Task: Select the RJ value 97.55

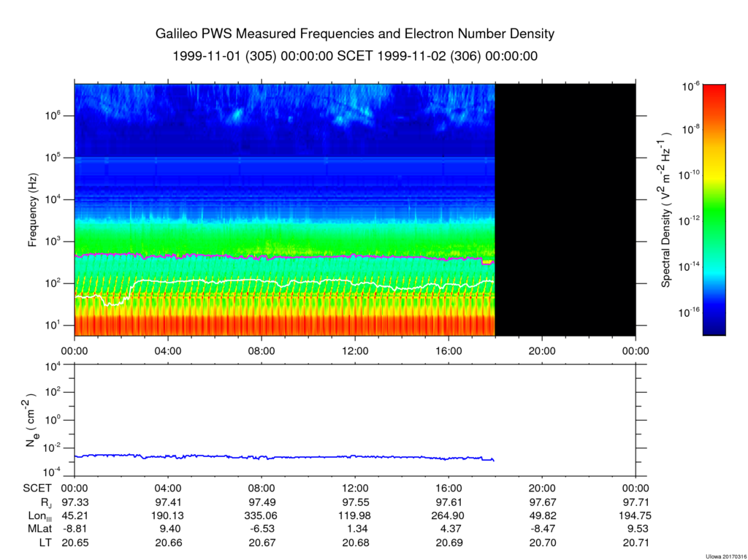Action: click(356, 502)
